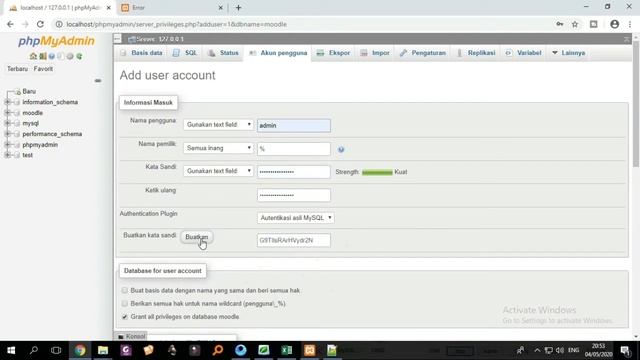Reload the page with the browser refresh icon
This screenshot has width=640, height=360.
tap(40, 24)
